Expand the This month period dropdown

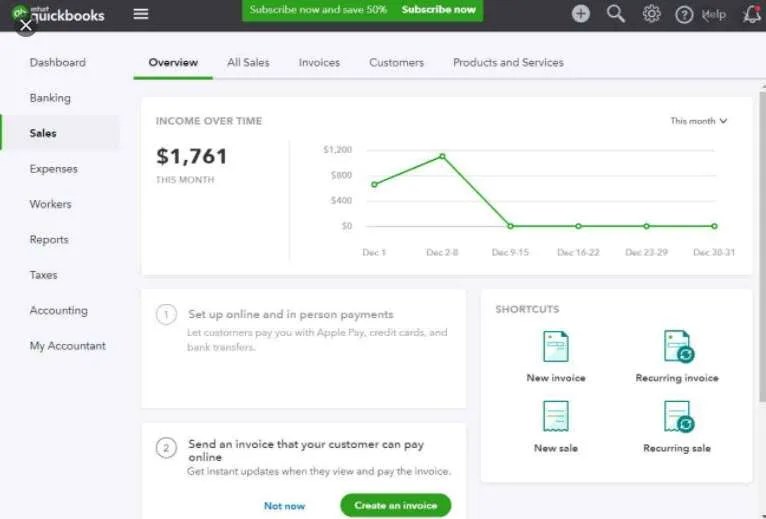tap(699, 121)
